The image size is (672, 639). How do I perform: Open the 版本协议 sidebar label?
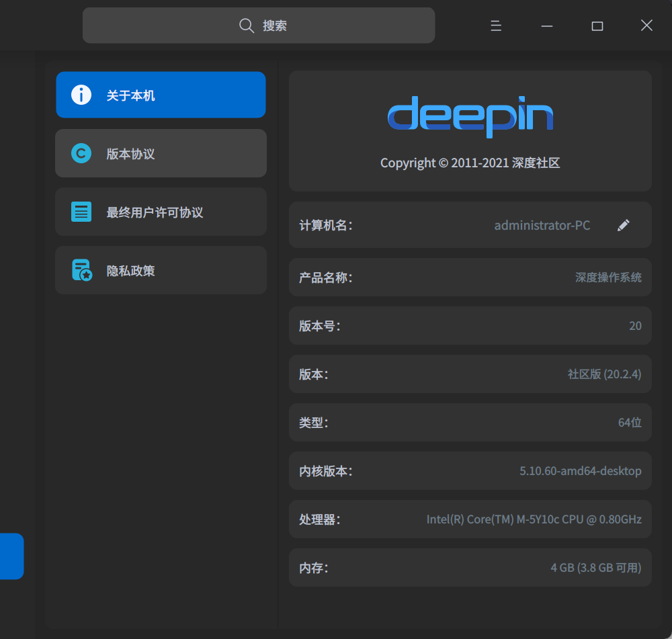[130, 154]
